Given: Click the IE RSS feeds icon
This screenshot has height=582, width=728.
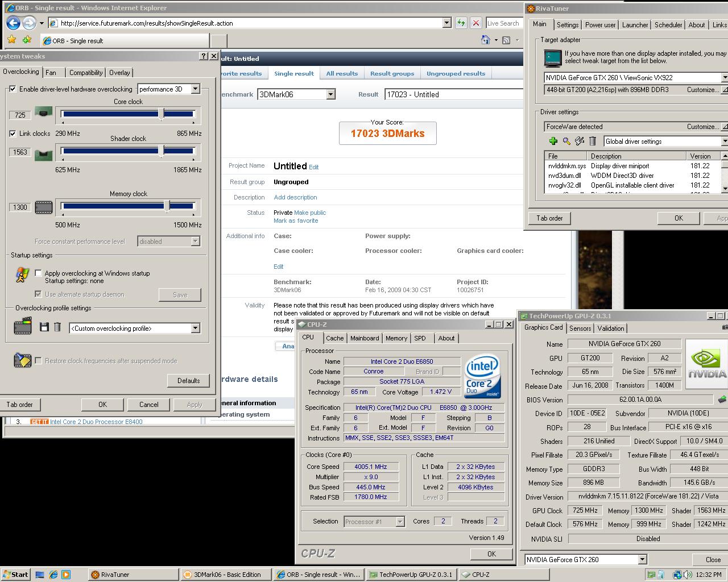Looking at the screenshot, I should (506, 40).
